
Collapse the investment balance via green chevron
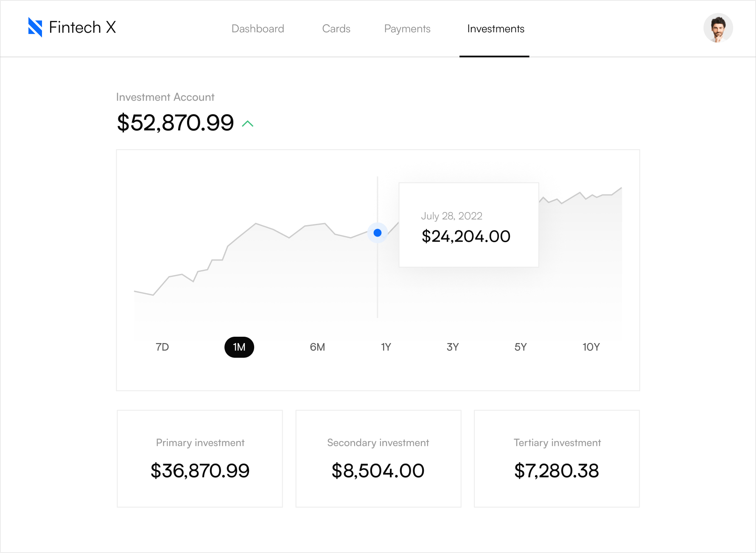[x=247, y=124]
